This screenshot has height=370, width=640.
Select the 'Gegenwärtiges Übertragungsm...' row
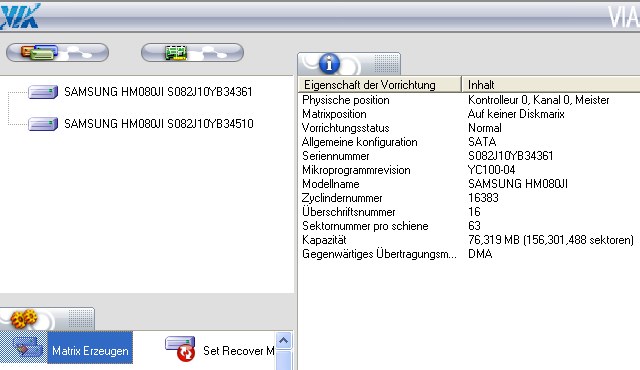pos(469,254)
